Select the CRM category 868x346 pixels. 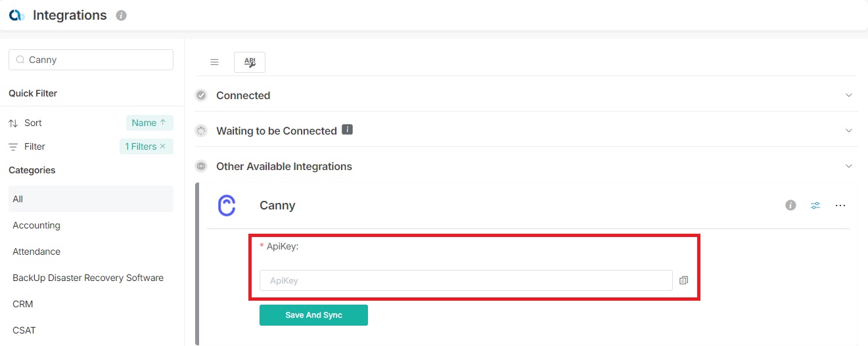coord(23,304)
